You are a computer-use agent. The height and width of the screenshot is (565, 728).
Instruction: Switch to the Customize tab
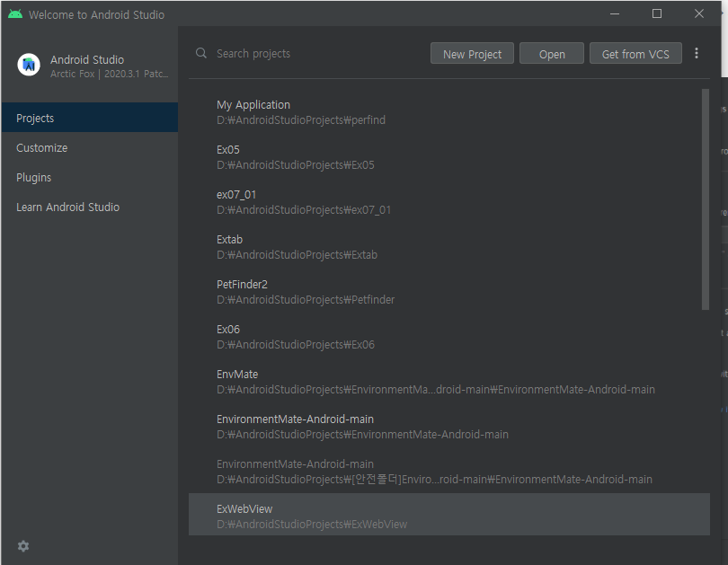[90, 147]
